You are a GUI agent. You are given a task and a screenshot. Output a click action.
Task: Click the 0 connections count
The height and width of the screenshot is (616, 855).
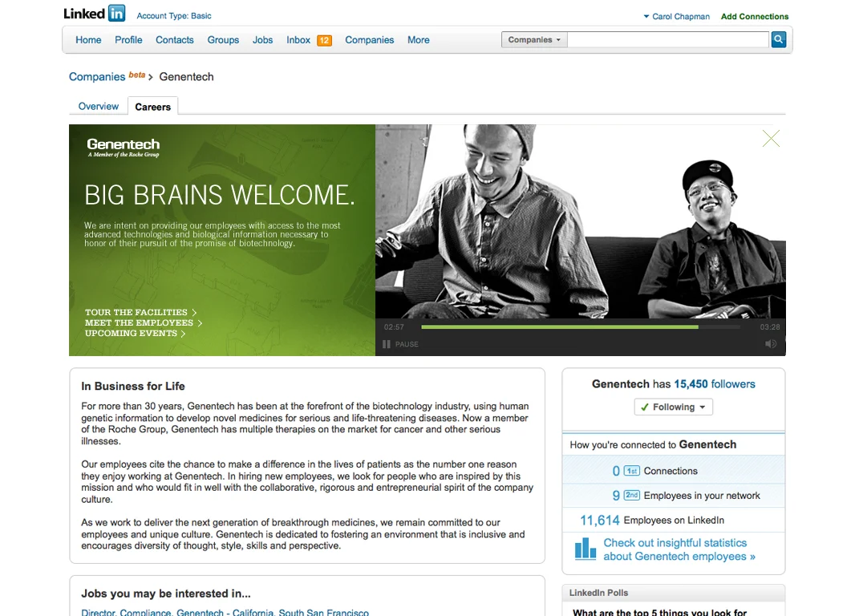pos(616,471)
